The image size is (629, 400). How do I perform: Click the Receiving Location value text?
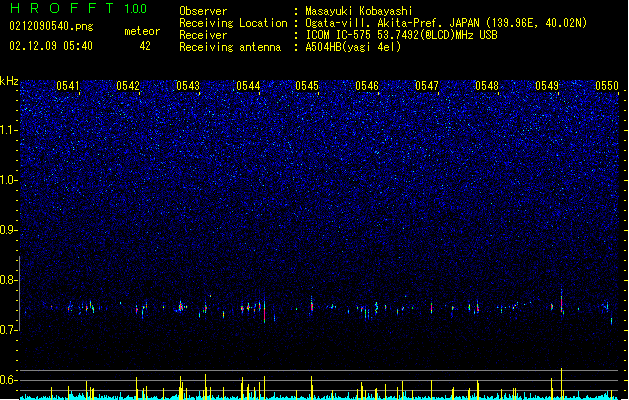point(446,23)
